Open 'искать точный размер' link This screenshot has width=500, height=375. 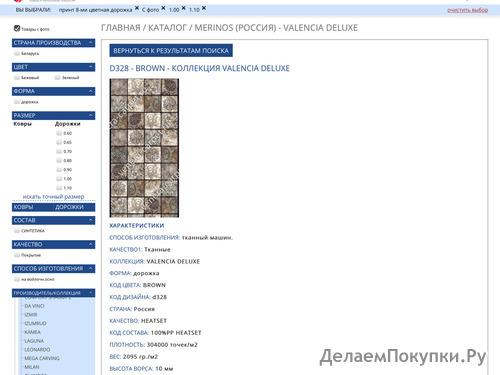[53, 197]
